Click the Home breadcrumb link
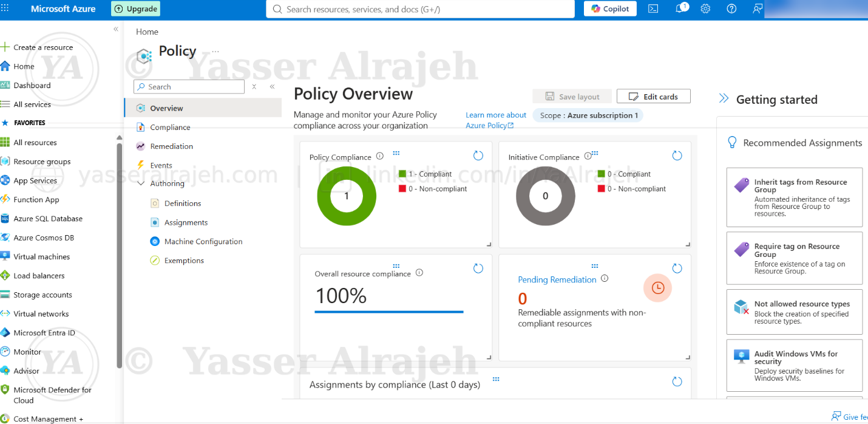The image size is (868, 424). [x=147, y=32]
